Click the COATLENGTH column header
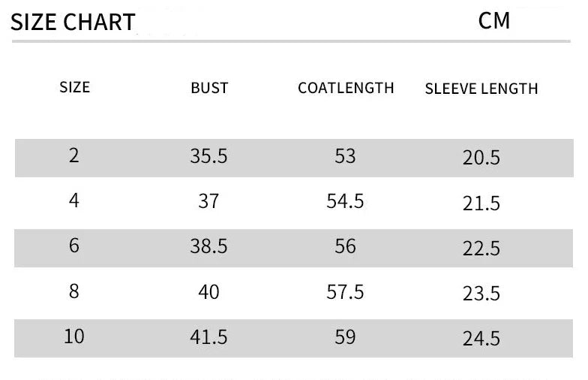 346,88
